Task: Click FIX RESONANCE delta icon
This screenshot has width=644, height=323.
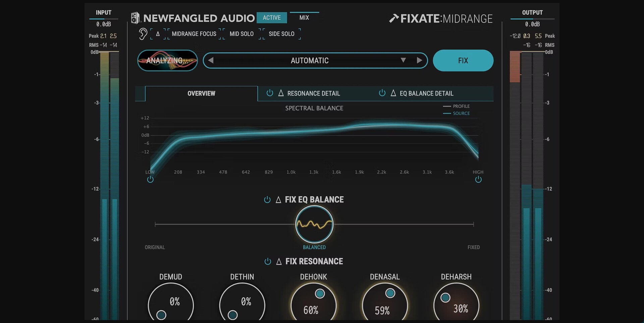Action: pyautogui.click(x=279, y=262)
